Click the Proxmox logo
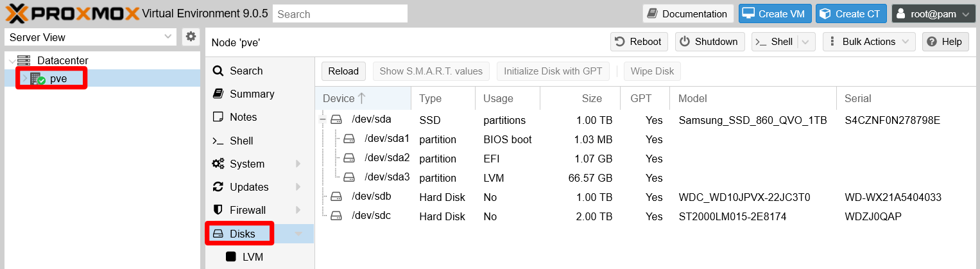 pos(73,13)
